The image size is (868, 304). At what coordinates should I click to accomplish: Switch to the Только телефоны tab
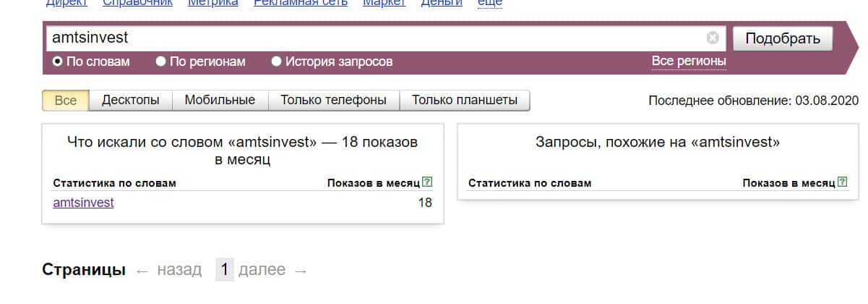[334, 100]
